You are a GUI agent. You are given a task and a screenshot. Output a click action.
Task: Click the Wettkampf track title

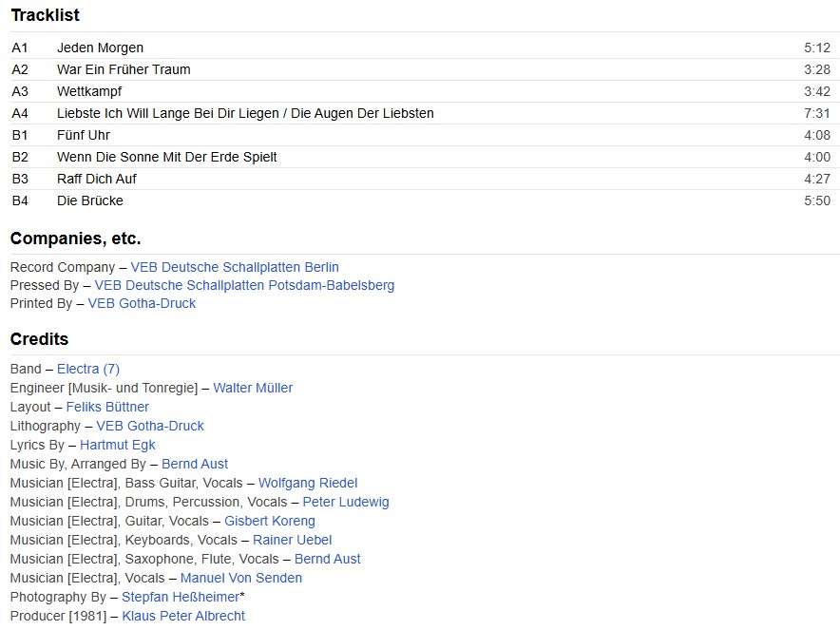[x=89, y=91]
